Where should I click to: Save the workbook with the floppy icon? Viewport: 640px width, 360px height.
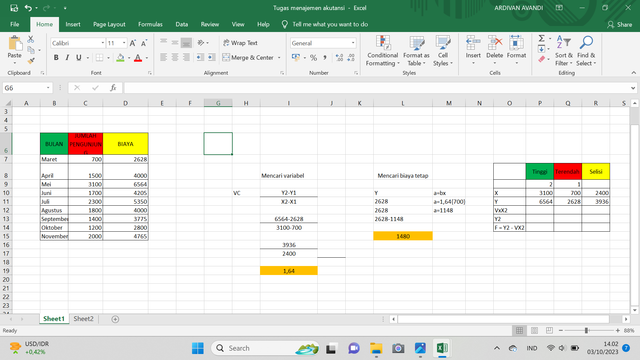point(14,8)
